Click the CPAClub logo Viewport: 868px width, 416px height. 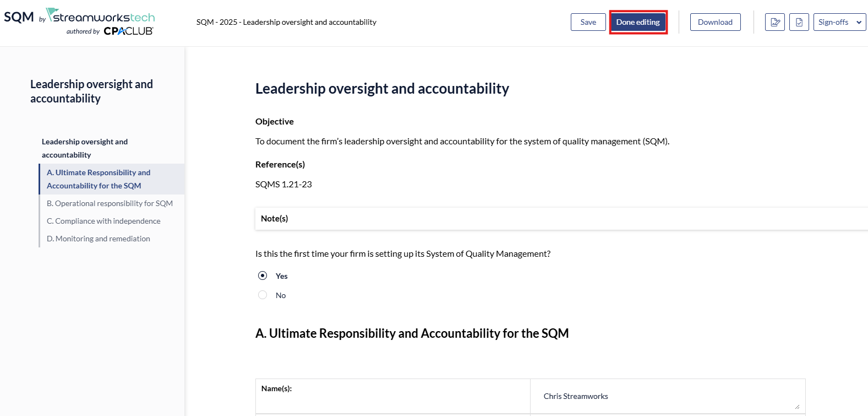pyautogui.click(x=128, y=31)
